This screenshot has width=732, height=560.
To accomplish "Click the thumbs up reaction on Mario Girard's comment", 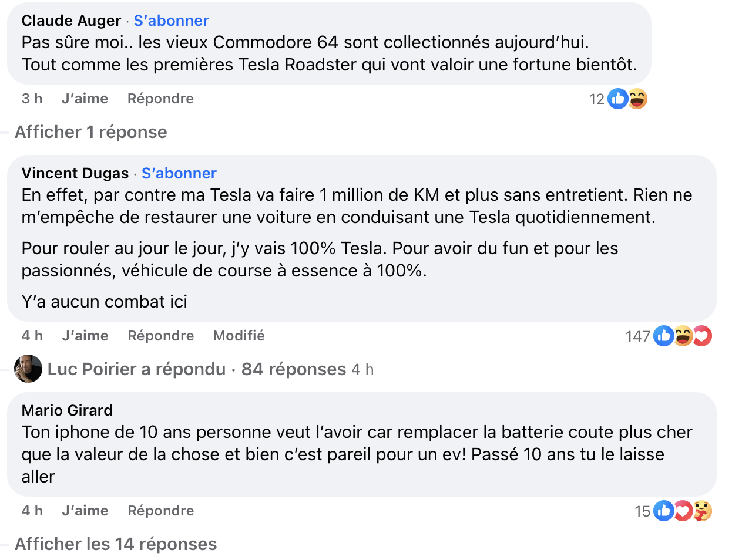I will click(x=663, y=511).
